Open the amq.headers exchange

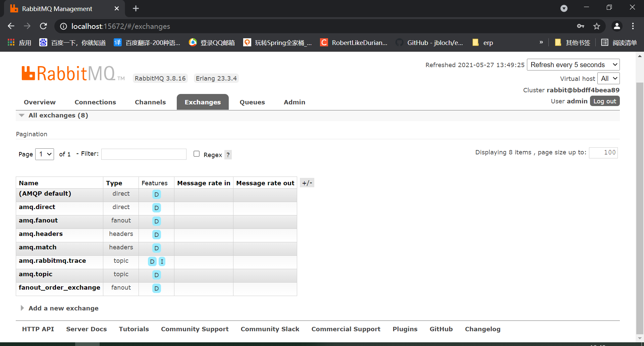41,234
